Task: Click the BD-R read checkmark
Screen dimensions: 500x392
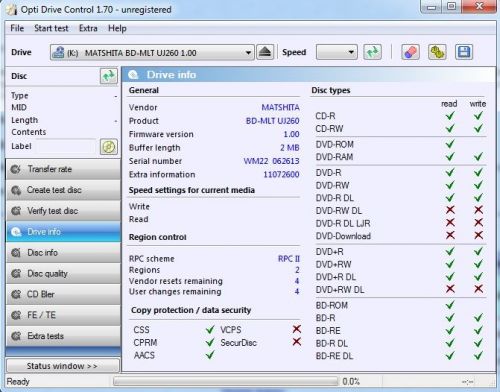Action: 450,317
